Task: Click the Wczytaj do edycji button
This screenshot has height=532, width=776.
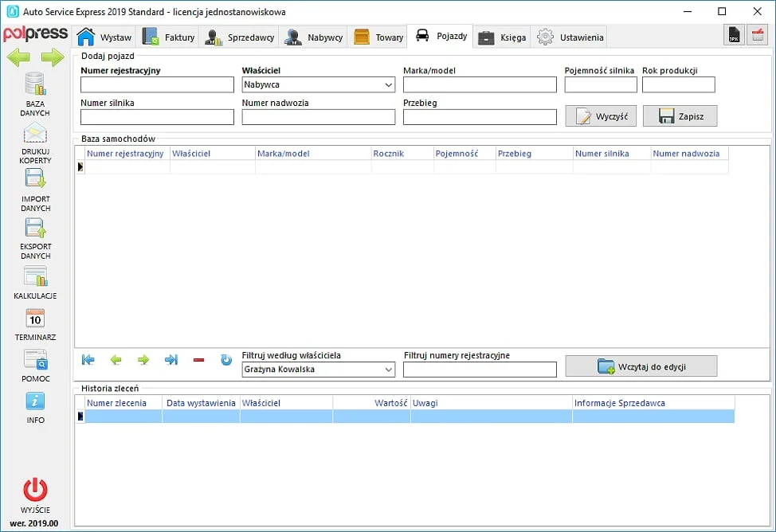Action: pos(641,366)
